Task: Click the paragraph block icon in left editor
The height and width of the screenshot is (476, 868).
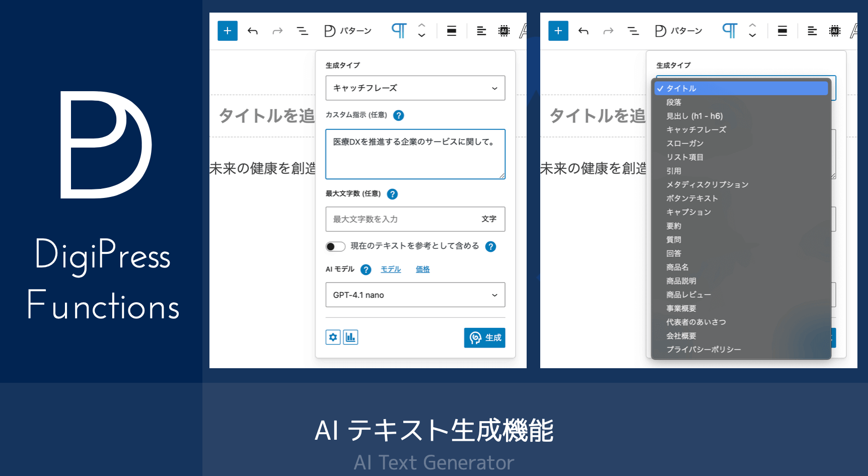Action: 399,31
